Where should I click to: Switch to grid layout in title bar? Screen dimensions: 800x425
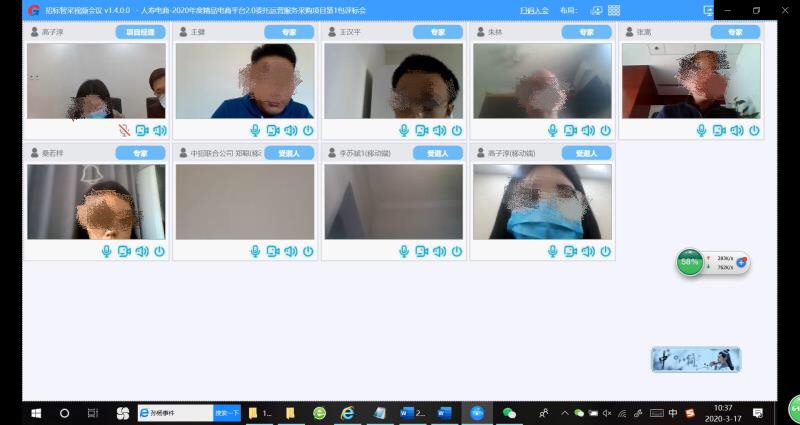(x=614, y=10)
